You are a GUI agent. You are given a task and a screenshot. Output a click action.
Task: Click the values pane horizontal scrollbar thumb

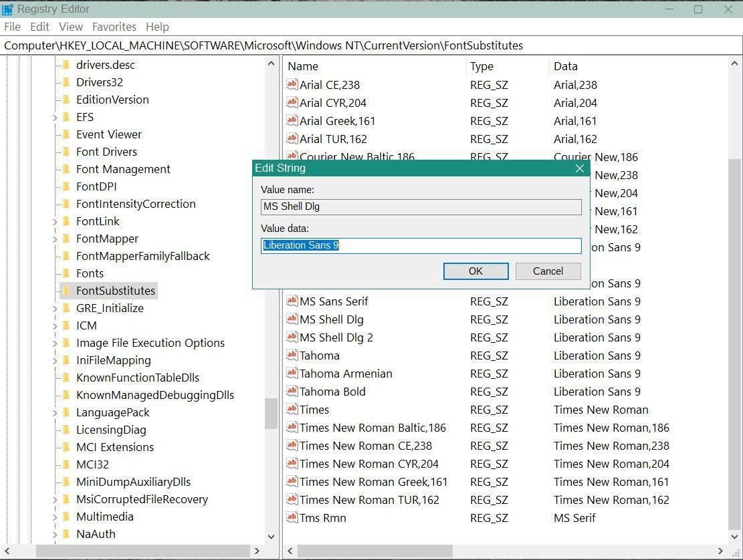[375, 551]
